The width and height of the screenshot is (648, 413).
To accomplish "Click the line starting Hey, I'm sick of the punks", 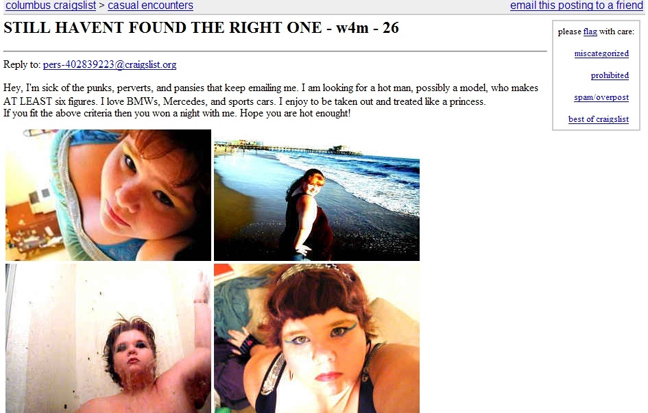I will pos(271,88).
